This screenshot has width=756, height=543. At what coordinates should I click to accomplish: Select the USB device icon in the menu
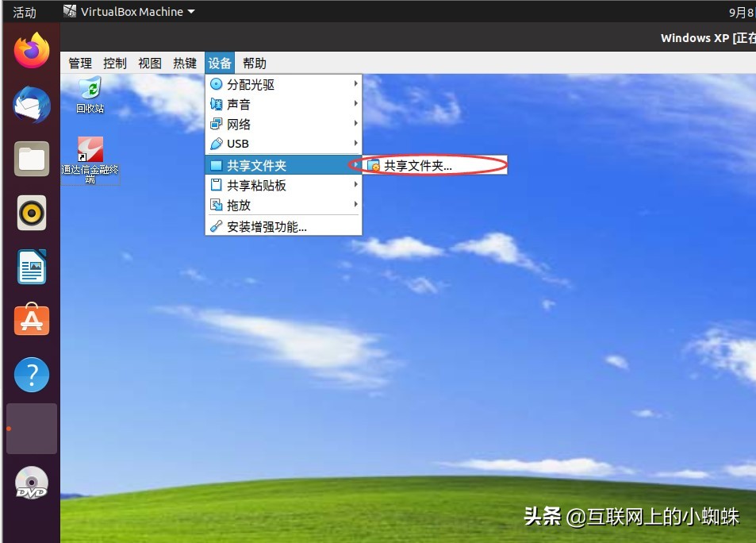[216, 144]
